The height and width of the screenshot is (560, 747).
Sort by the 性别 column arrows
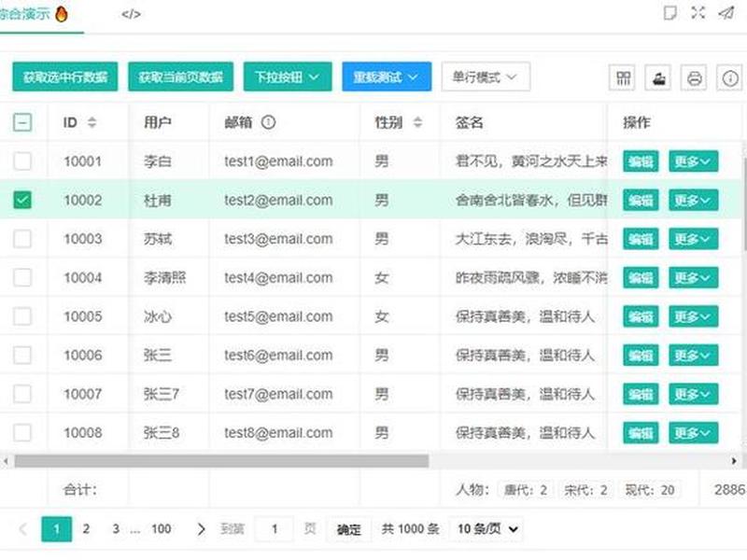pyautogui.click(x=417, y=122)
